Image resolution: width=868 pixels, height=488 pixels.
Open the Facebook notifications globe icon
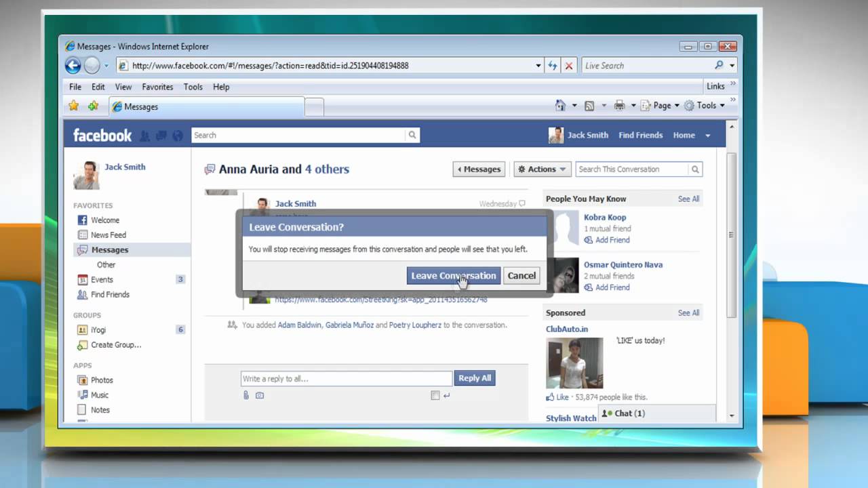(178, 136)
